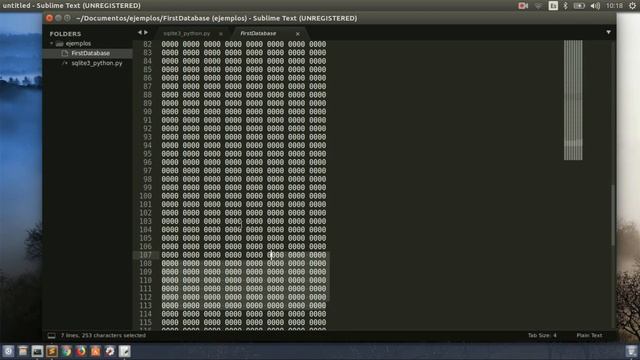
Task: Click the FirstDatabase file icon in sidebar
Action: pos(64,53)
